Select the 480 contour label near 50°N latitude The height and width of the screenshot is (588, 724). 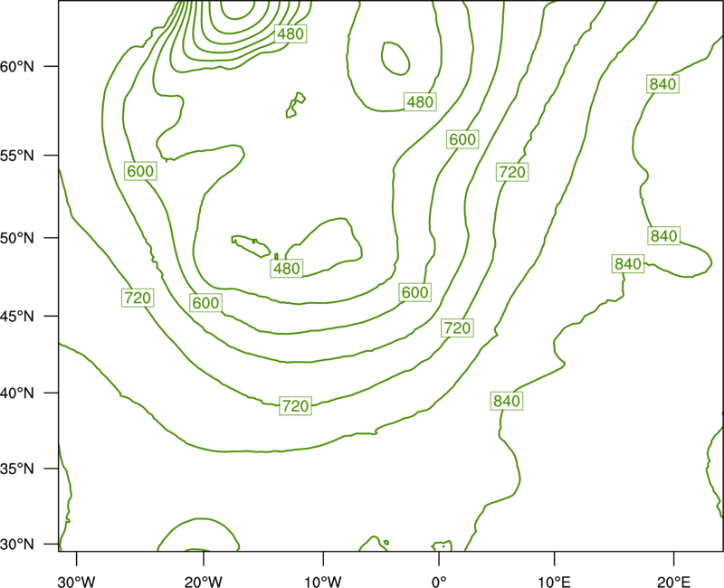pyautogui.click(x=287, y=268)
